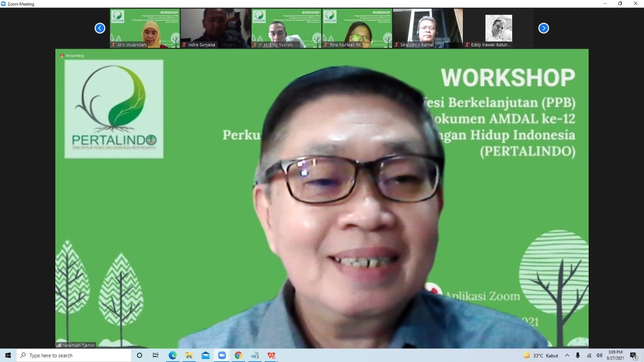Click the volume speaker tray icon
This screenshot has height=362, width=644.
(x=599, y=355)
